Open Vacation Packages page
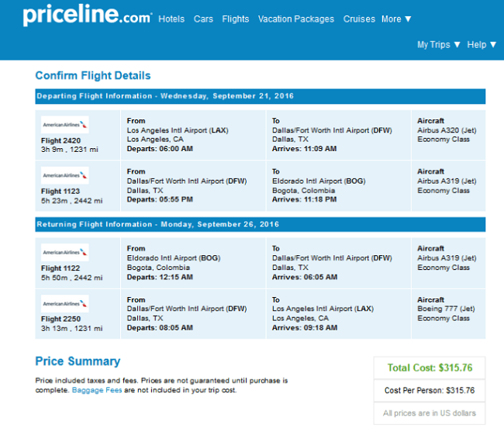Image resolution: width=504 pixels, height=435 pixels. coord(296,19)
